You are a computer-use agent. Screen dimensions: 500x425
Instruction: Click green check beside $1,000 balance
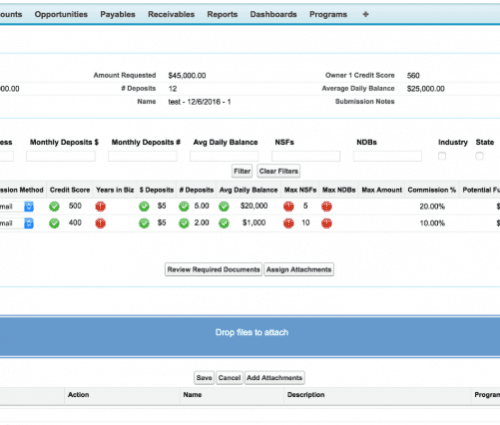click(x=224, y=223)
